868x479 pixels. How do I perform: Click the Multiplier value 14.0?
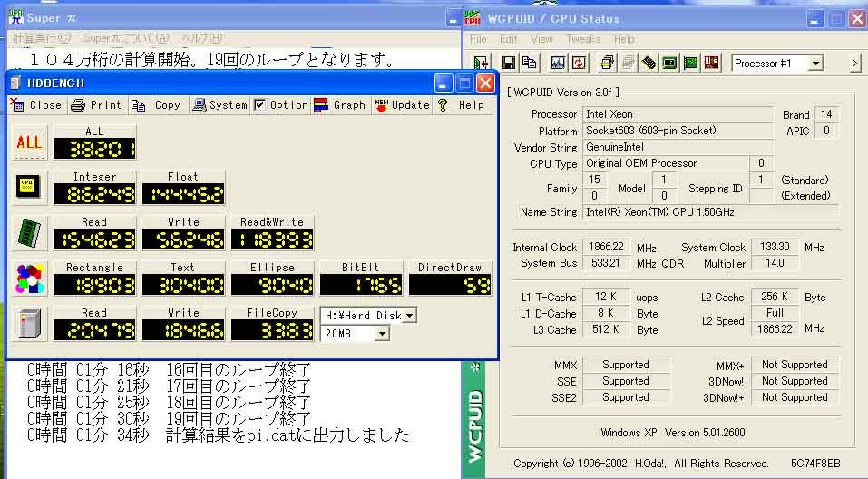(775, 263)
